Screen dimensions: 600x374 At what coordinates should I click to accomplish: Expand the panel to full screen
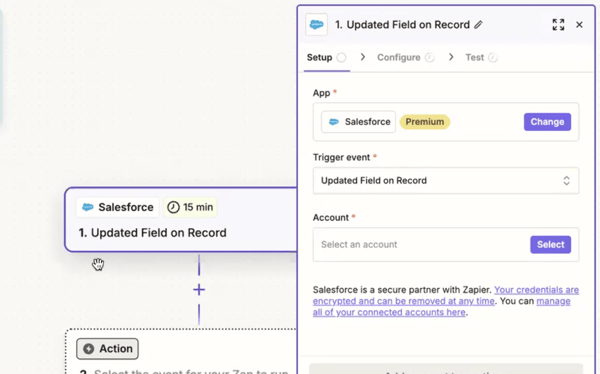(558, 25)
